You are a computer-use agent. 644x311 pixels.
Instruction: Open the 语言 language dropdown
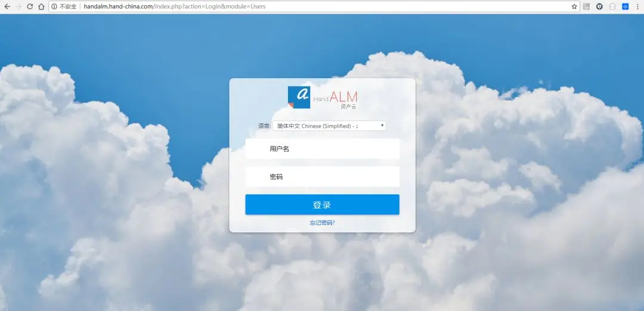click(329, 126)
